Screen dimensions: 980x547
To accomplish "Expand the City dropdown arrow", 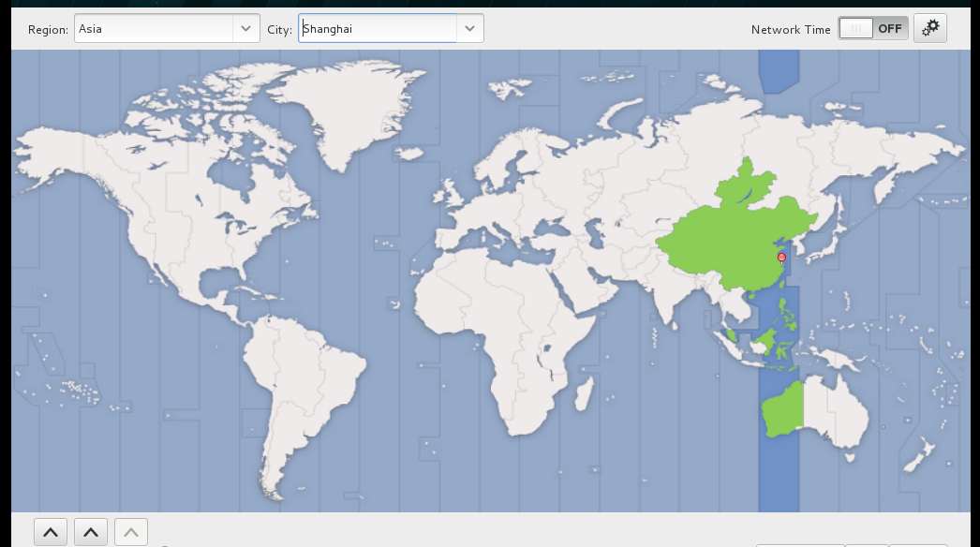I will coord(470,29).
